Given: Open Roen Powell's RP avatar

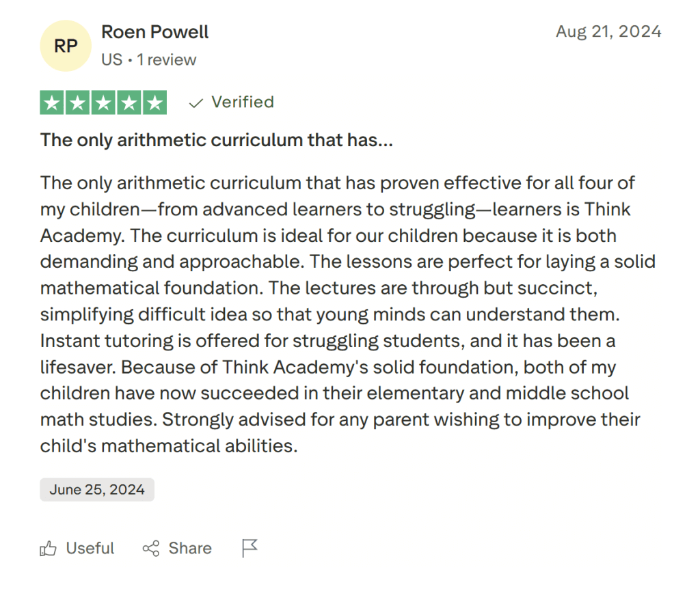Looking at the screenshot, I should (66, 45).
